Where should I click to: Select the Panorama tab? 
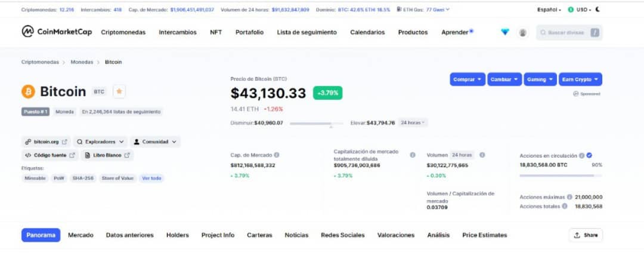(x=41, y=235)
